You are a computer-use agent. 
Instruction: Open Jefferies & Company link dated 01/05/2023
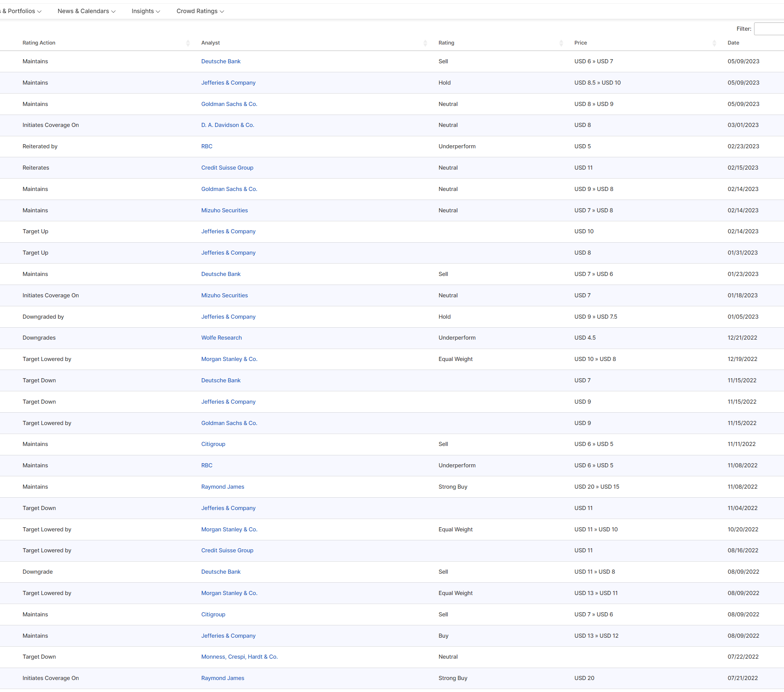pos(228,317)
